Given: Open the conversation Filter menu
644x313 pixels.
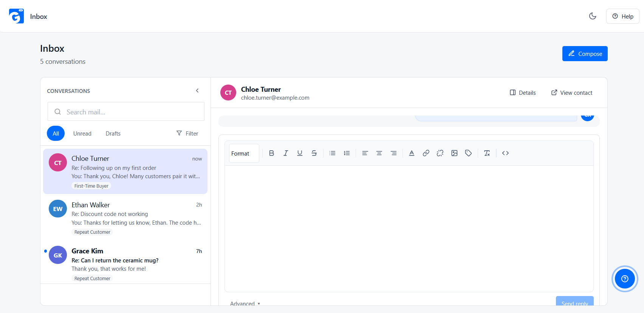Looking at the screenshot, I should pyautogui.click(x=187, y=133).
